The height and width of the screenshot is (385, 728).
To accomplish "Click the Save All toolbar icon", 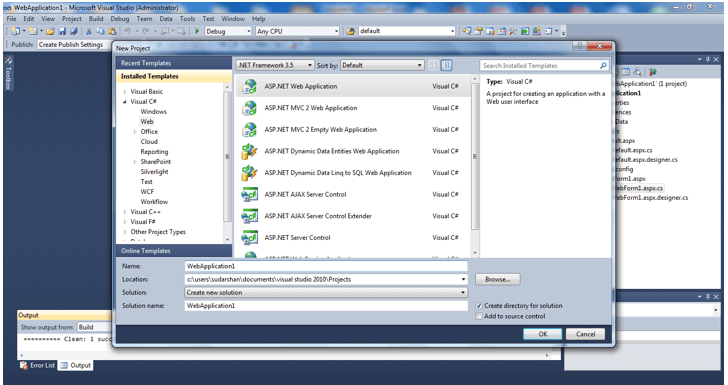I will click(73, 31).
